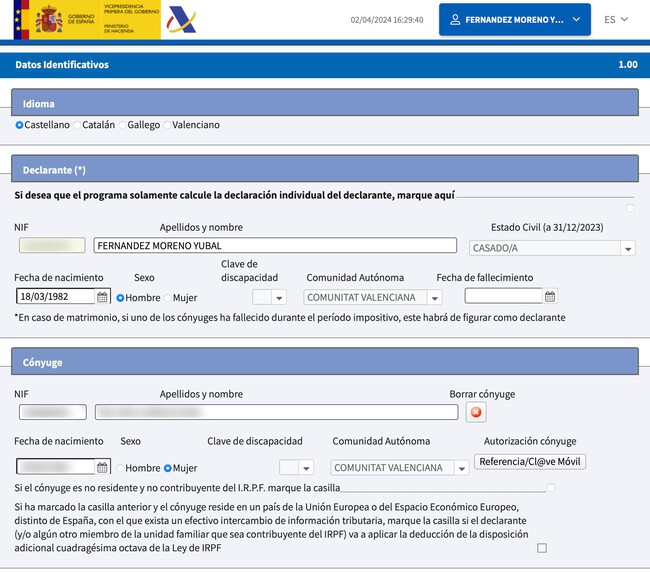The width and height of the screenshot is (650, 573).
Task: Select the Gallego language option
Action: 122,125
